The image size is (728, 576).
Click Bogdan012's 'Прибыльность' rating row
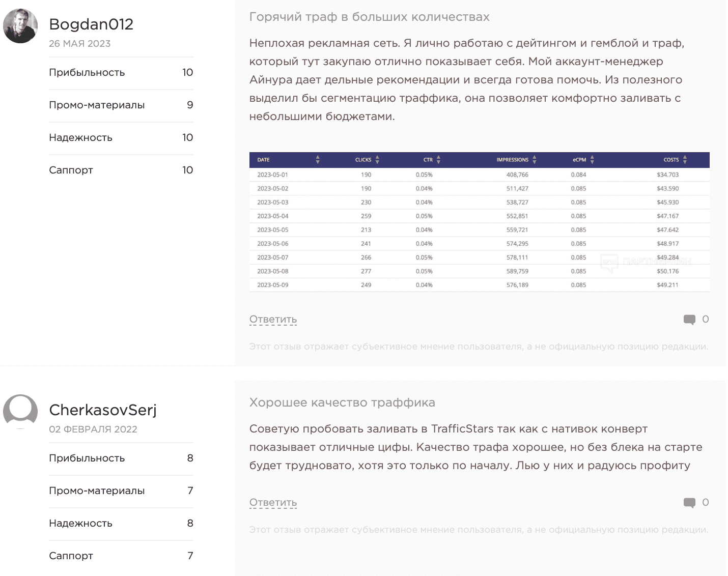coord(121,73)
